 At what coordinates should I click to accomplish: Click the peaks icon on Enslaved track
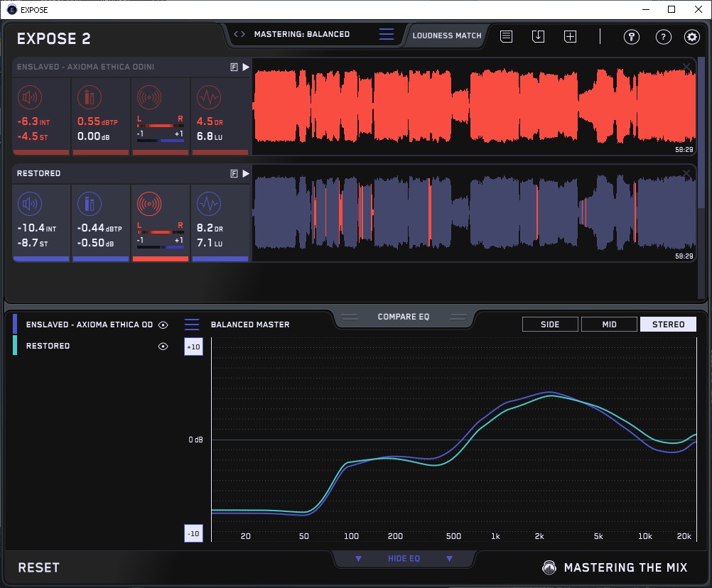point(90,97)
